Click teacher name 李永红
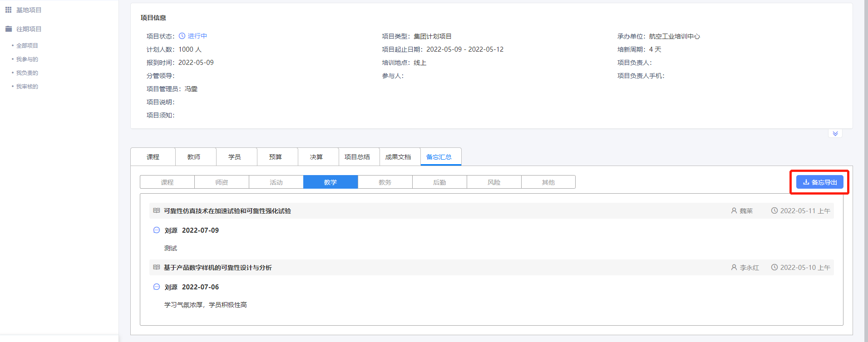Image resolution: width=868 pixels, height=342 pixels. click(750, 268)
